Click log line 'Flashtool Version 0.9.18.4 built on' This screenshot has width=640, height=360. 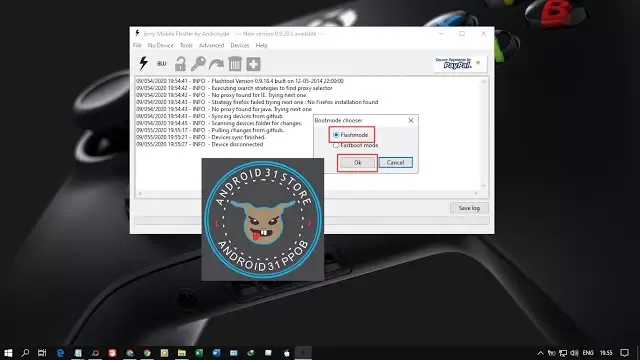coord(240,81)
